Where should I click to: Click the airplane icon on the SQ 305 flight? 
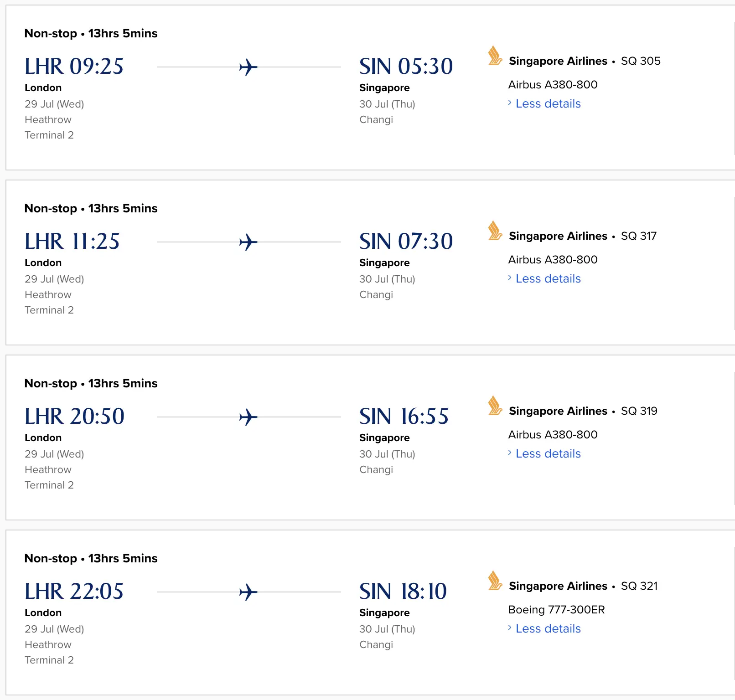(x=248, y=67)
